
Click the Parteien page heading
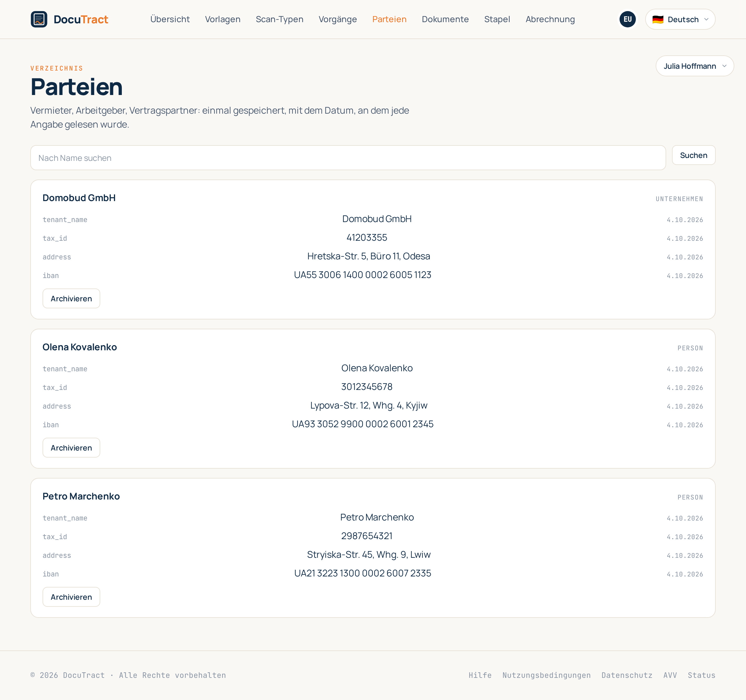[x=77, y=87]
